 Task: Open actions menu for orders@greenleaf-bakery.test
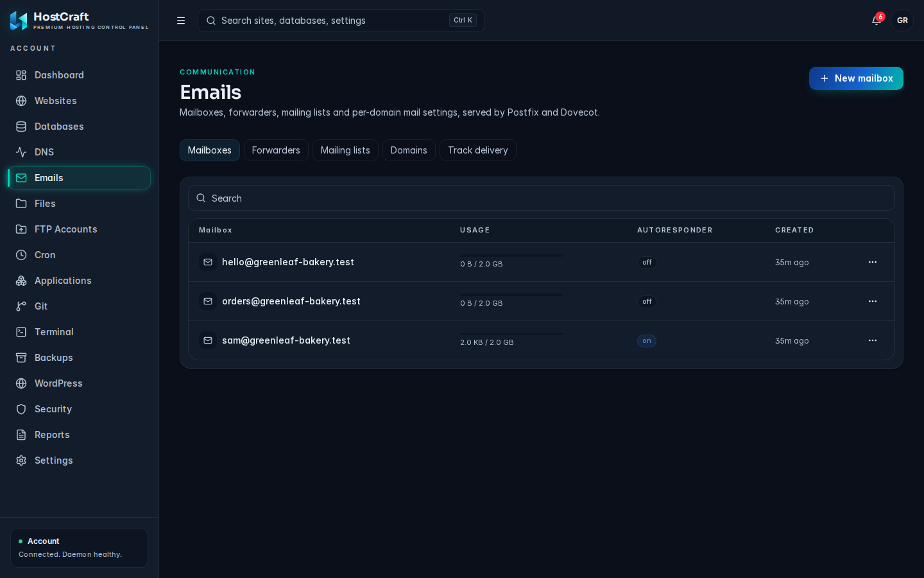pyautogui.click(x=873, y=301)
